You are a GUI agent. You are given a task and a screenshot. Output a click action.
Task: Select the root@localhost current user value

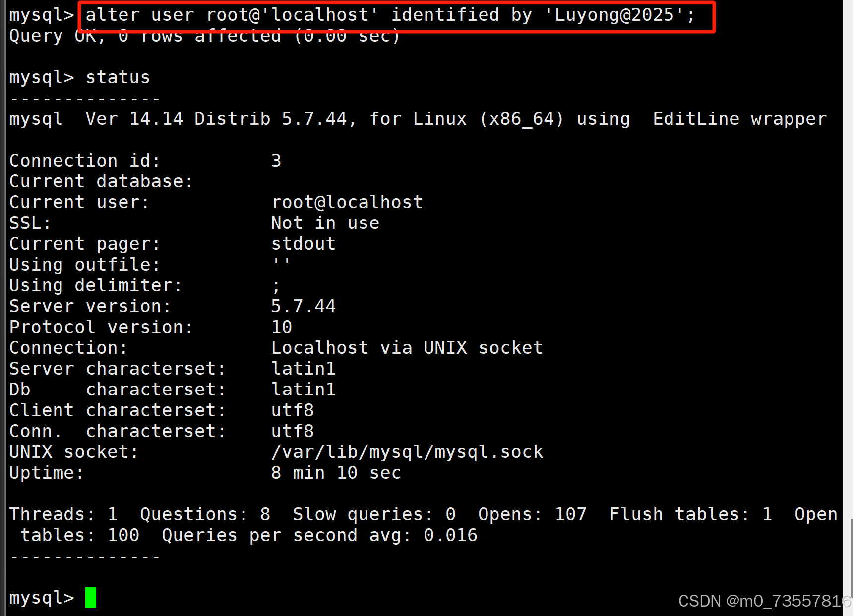click(347, 202)
